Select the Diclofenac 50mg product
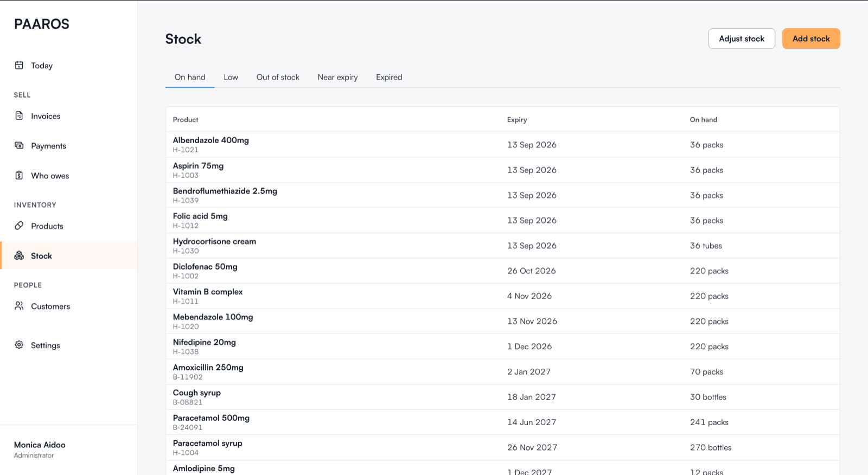The width and height of the screenshot is (868, 475). pyautogui.click(x=205, y=266)
